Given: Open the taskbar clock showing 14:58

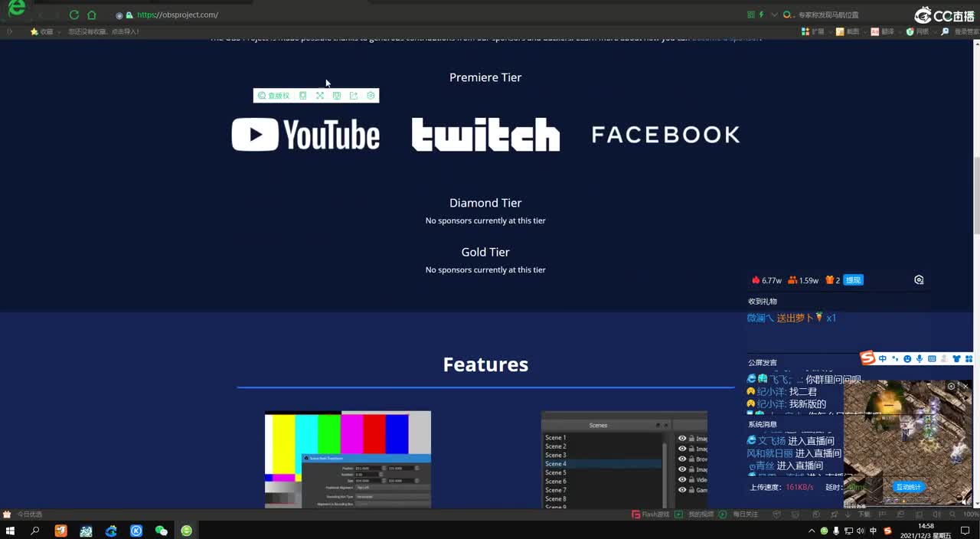Looking at the screenshot, I should coord(926,531).
